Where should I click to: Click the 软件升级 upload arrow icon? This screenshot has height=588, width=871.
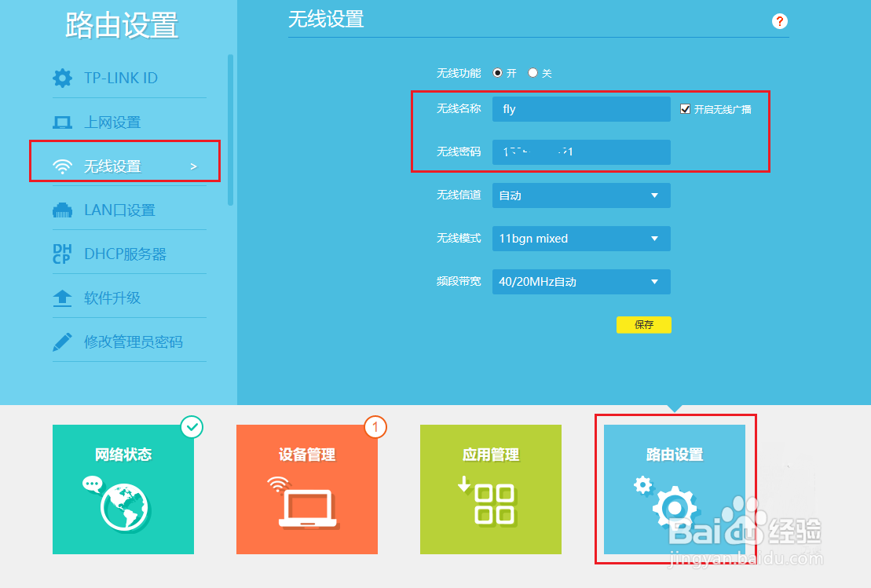coord(63,296)
